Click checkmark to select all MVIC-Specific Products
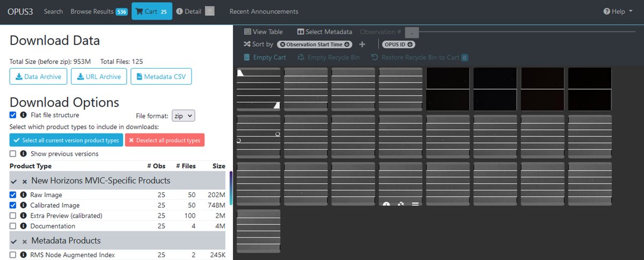Viewport: 644px width, 260px height. coord(14,181)
